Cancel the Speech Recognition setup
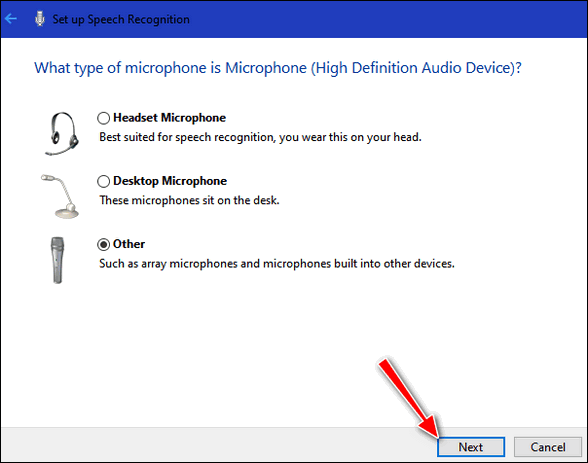 point(548,447)
